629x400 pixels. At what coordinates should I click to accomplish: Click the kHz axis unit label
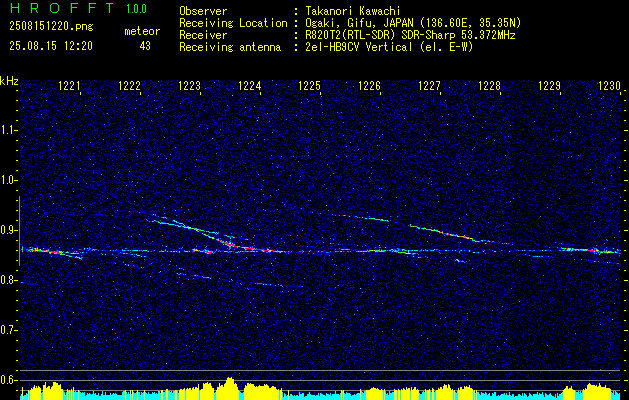click(9, 81)
